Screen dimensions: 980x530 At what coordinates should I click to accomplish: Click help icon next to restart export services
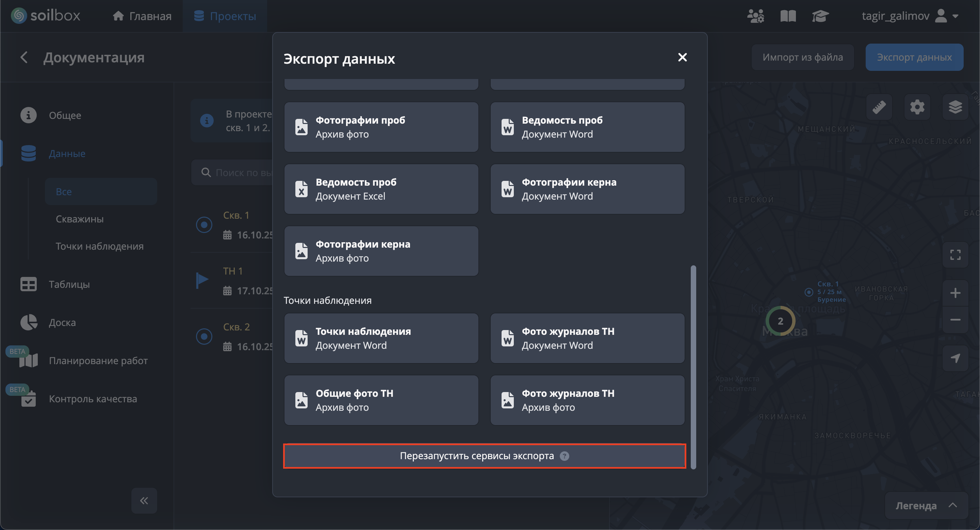565,456
